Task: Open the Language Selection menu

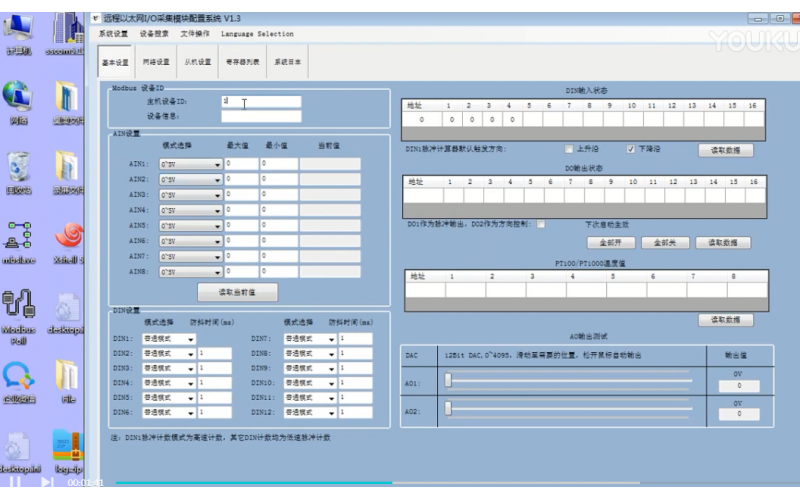Action: 250,34
